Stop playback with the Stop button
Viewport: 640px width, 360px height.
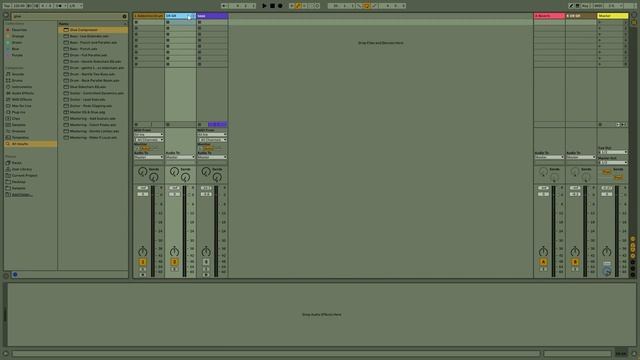click(x=272, y=6)
